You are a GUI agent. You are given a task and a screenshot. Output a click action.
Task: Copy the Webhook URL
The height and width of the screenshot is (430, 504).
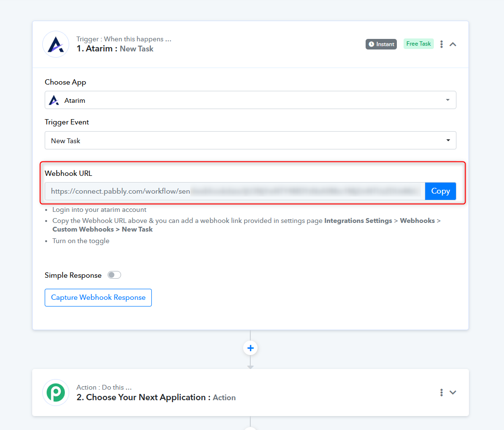click(440, 191)
